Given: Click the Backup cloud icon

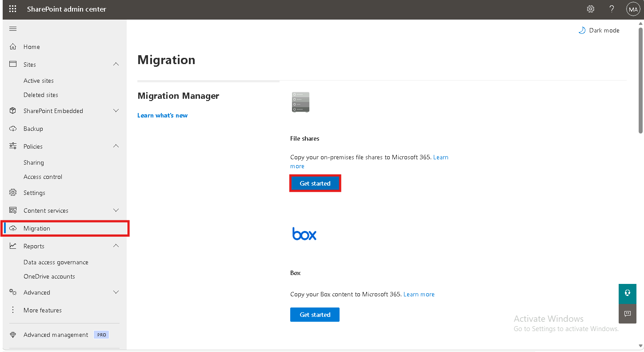Looking at the screenshot, I should coord(13,129).
